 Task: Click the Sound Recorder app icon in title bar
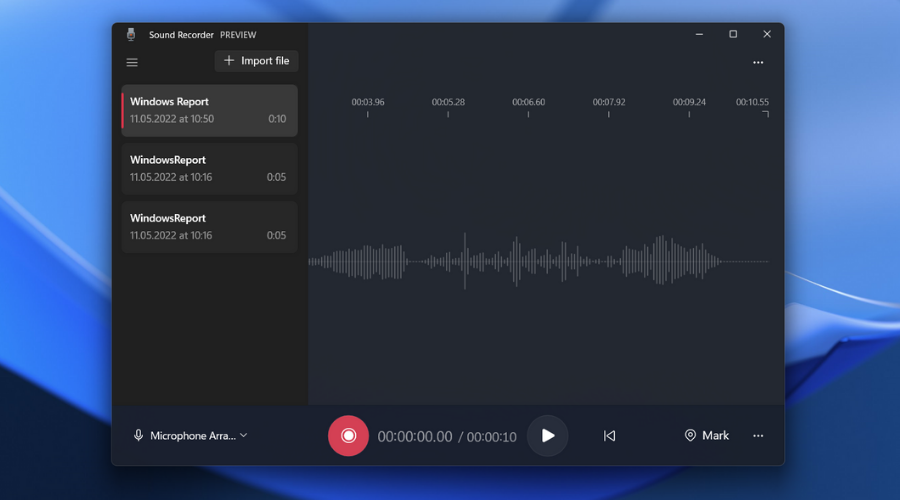coord(131,34)
